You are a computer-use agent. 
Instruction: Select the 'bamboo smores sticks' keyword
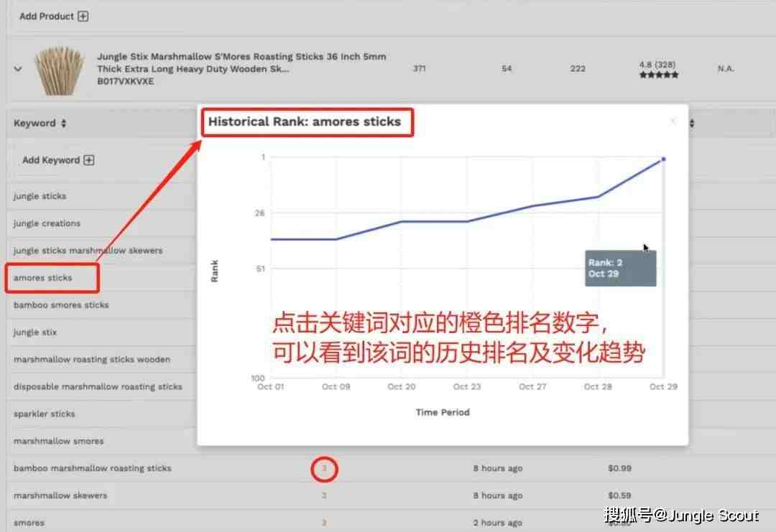pyautogui.click(x=61, y=305)
